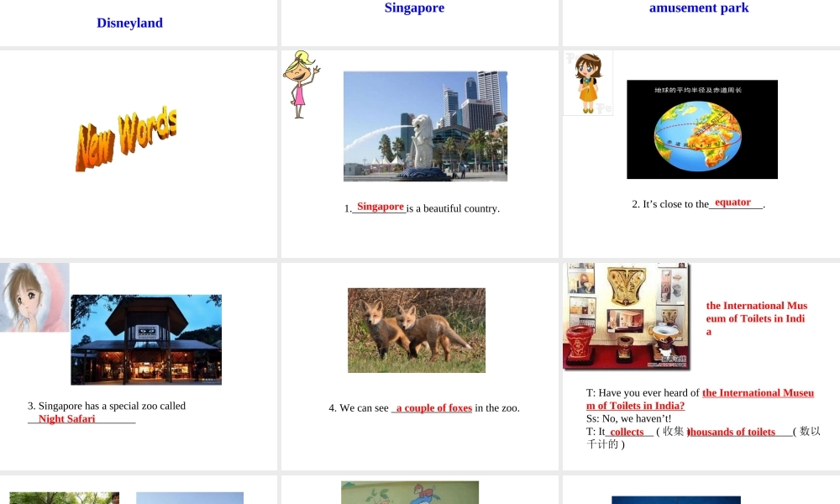The width and height of the screenshot is (840, 504).
Task: Click text 'Singapore has a special zoo called'
Action: (x=112, y=406)
